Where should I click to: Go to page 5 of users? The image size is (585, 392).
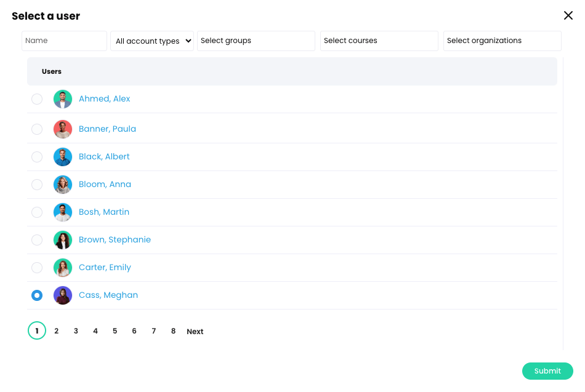click(x=115, y=331)
